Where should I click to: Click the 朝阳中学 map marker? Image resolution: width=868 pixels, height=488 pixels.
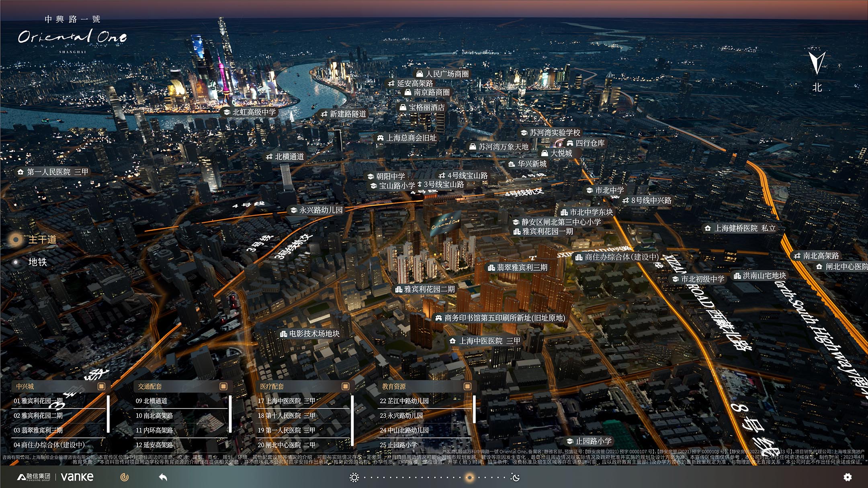coord(386,176)
